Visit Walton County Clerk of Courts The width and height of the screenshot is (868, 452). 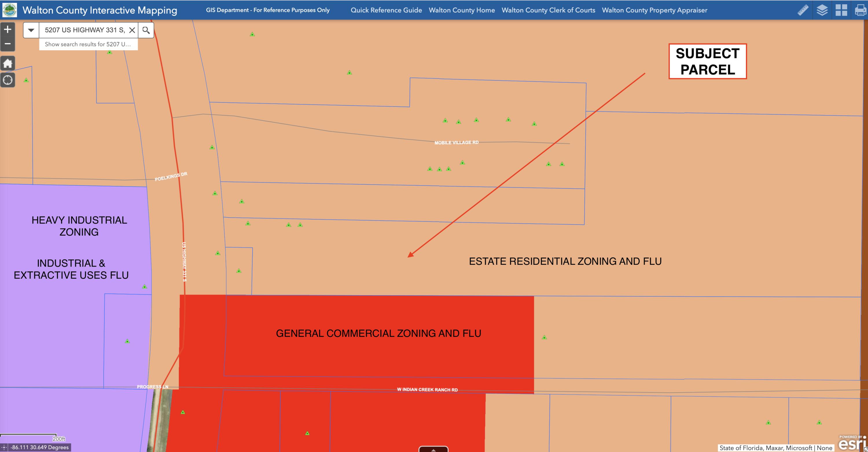[548, 10]
